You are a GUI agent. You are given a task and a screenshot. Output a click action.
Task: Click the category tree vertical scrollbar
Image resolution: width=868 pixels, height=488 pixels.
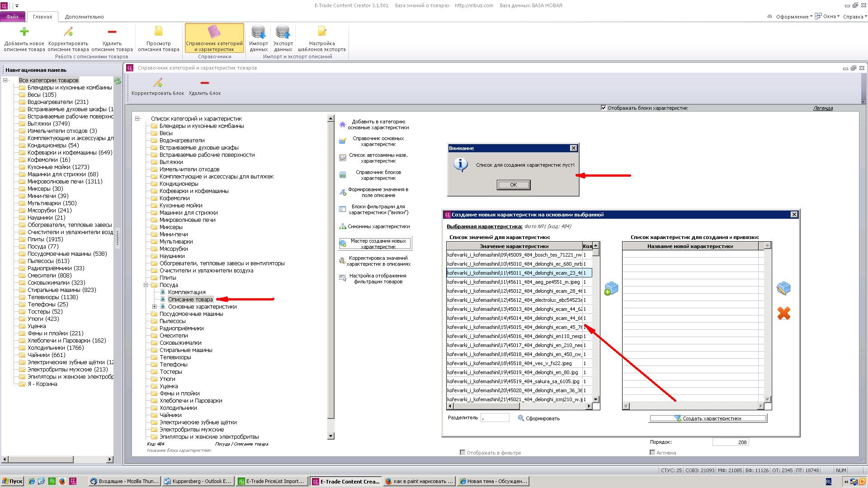[330, 277]
